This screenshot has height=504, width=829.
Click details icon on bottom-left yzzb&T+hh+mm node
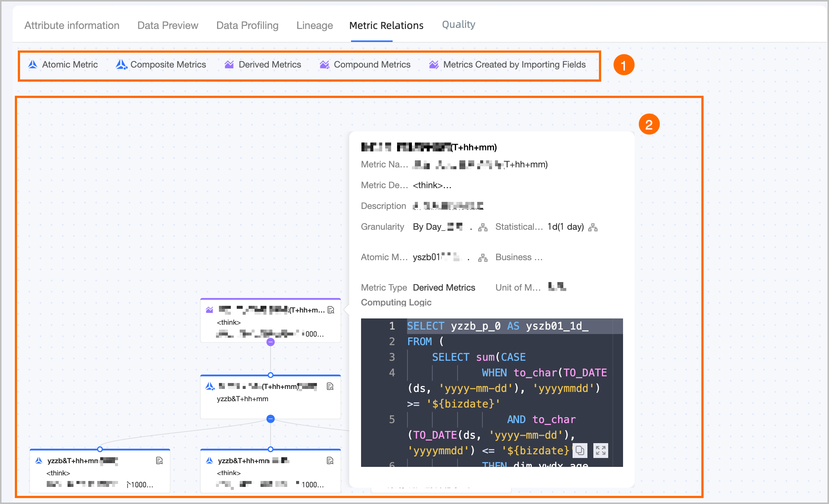[x=159, y=461]
